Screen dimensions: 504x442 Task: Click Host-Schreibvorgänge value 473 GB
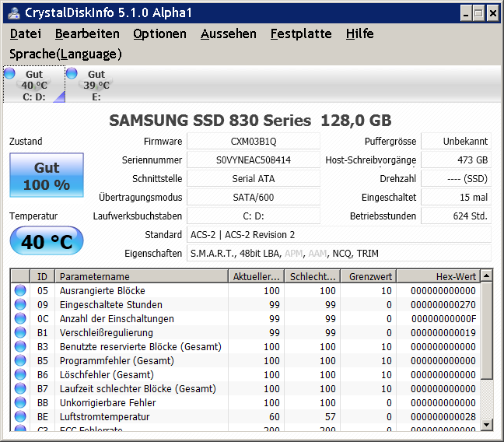click(456, 160)
